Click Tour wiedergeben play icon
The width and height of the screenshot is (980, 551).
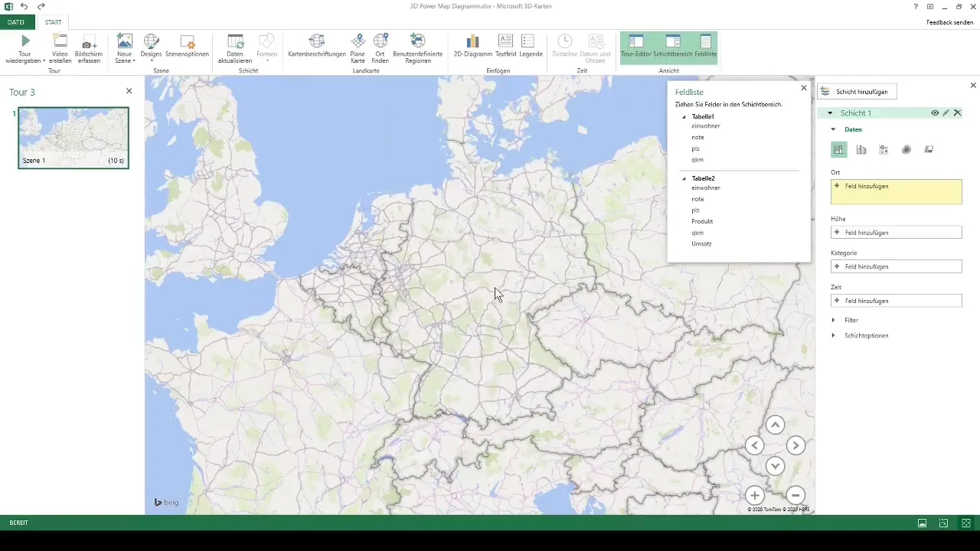pyautogui.click(x=25, y=41)
